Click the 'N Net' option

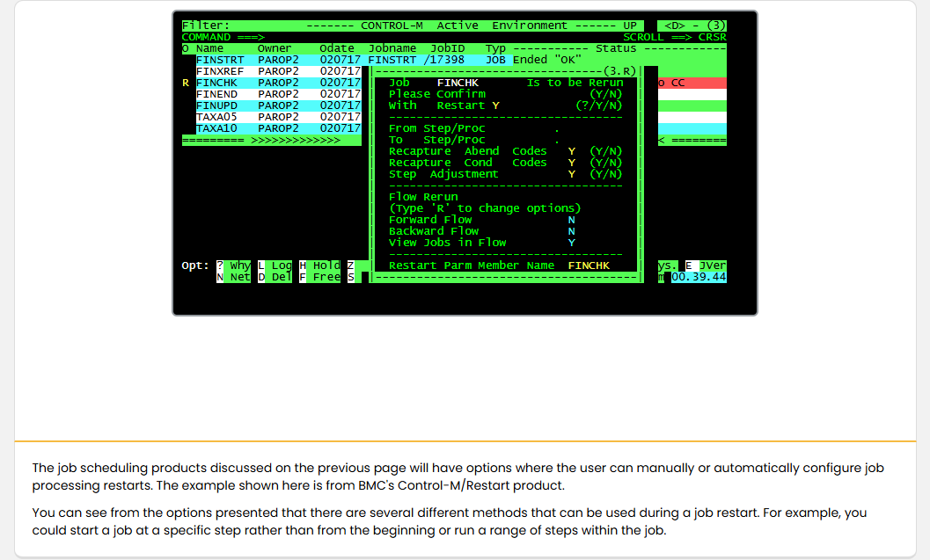(x=234, y=277)
